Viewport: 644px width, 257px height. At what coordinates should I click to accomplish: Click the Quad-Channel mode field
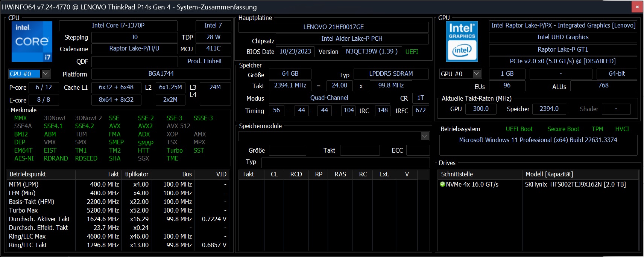tap(329, 98)
